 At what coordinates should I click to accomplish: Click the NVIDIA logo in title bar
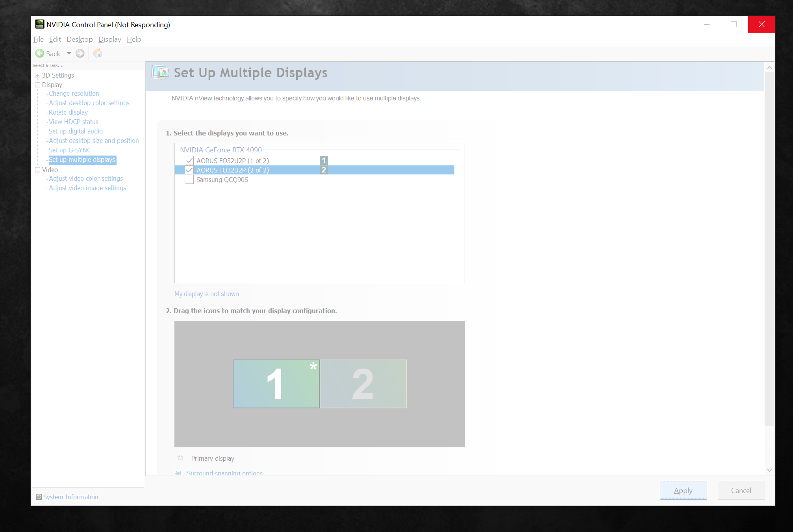(39, 24)
